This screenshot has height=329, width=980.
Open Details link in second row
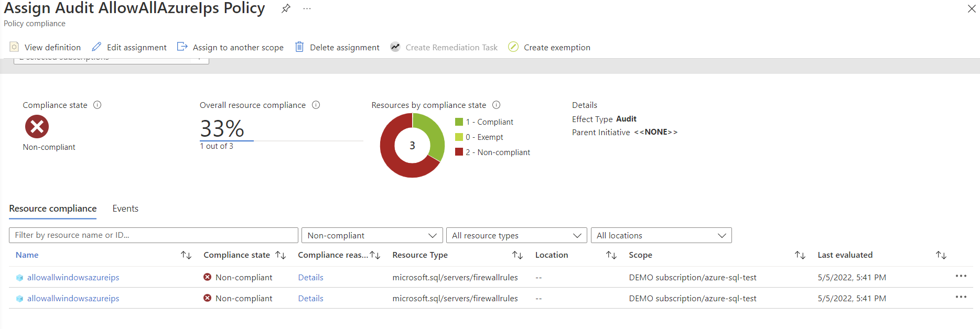pyautogui.click(x=310, y=299)
